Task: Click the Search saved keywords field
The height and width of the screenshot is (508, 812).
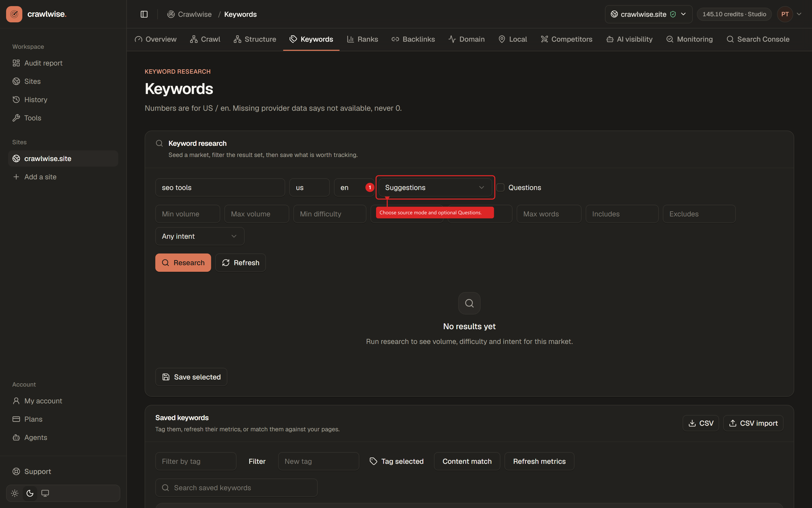Action: (x=236, y=488)
